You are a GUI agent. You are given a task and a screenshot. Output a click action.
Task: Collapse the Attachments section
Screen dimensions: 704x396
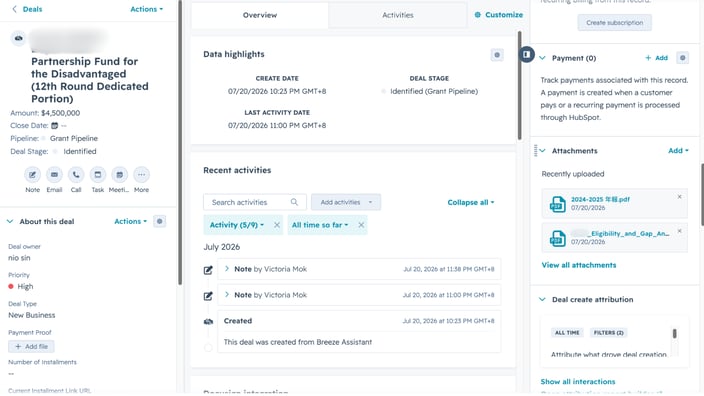coord(542,151)
